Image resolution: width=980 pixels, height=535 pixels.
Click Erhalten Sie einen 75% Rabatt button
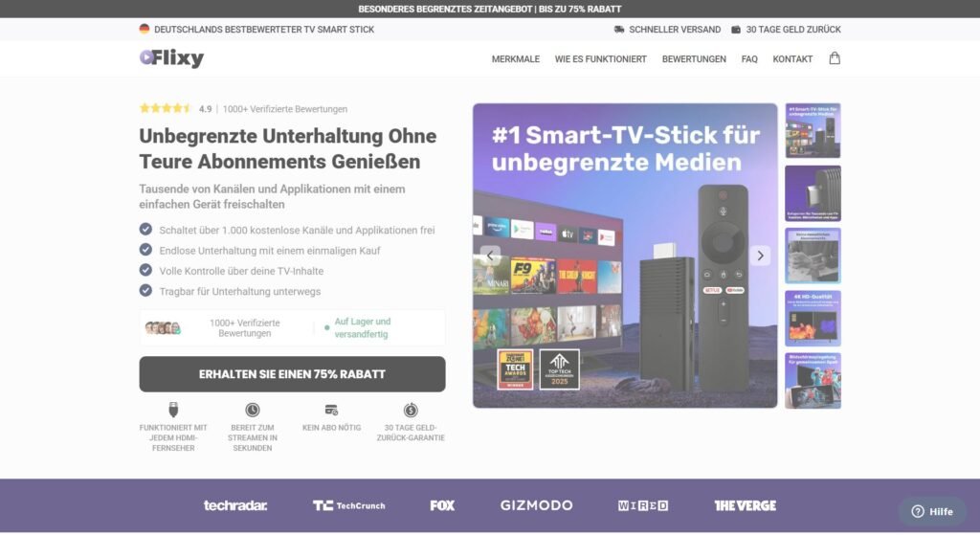point(292,374)
